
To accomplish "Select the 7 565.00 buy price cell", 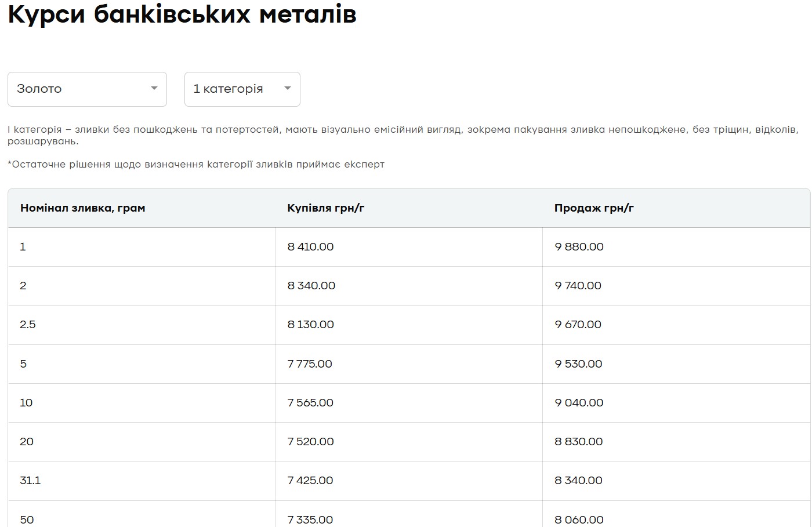I will 409,403.
